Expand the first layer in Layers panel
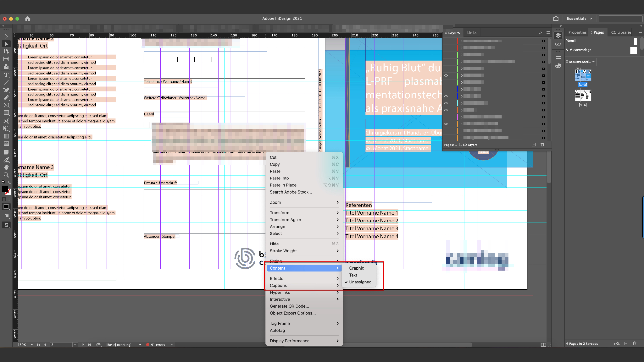 pyautogui.click(x=462, y=41)
